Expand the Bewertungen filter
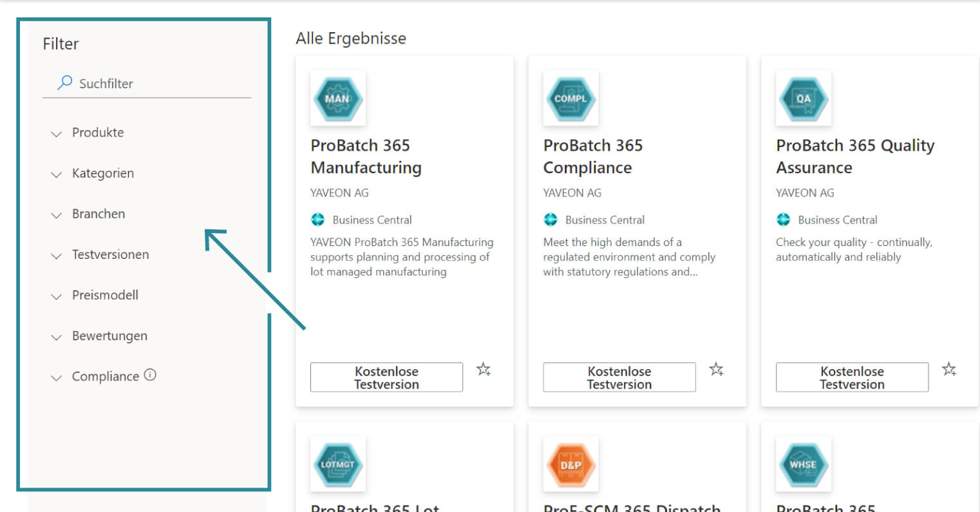 (x=99, y=336)
